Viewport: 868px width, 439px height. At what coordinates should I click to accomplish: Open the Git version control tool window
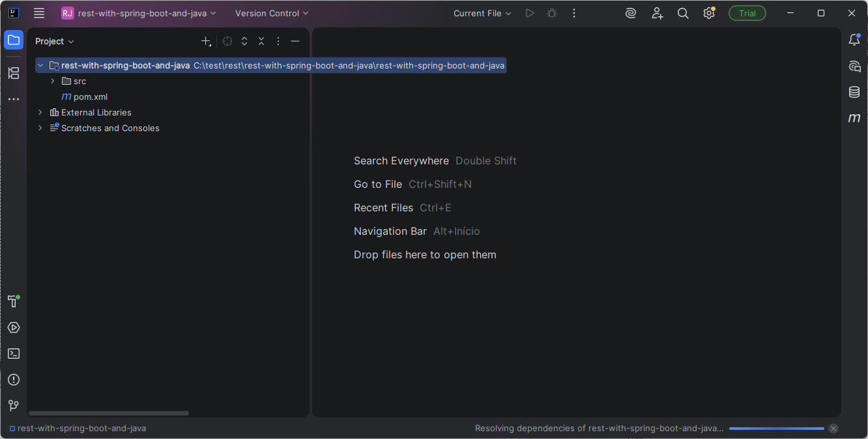pos(14,406)
